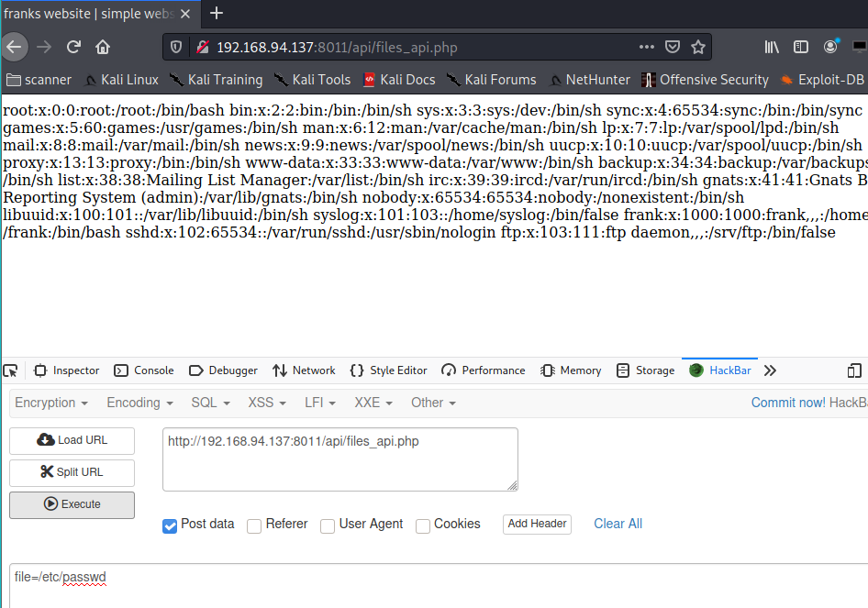Switch to the Performance tab
The image size is (868, 608).
pos(484,370)
